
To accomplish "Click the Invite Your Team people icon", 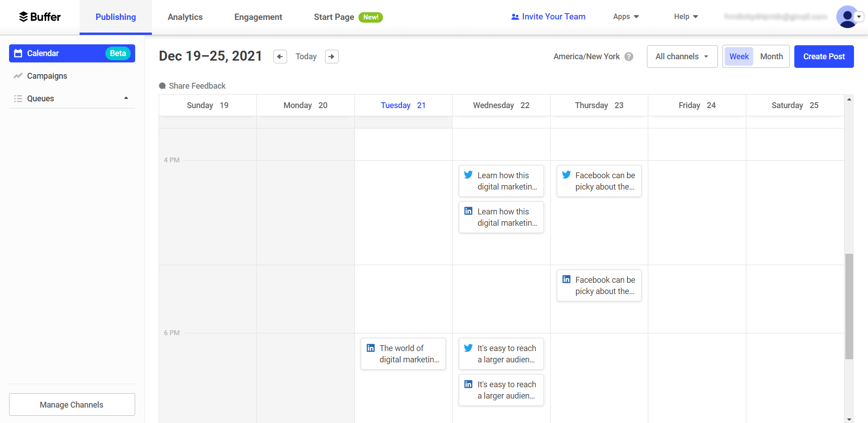I will (x=515, y=17).
